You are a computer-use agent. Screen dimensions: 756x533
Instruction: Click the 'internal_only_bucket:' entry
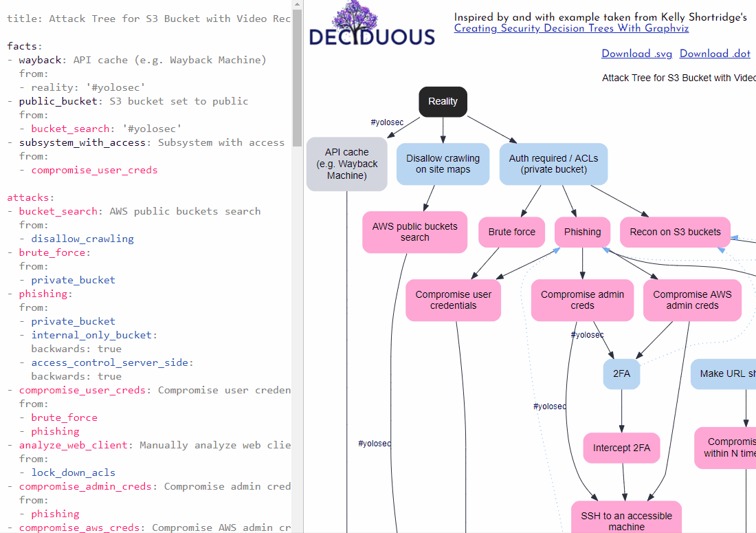point(94,335)
